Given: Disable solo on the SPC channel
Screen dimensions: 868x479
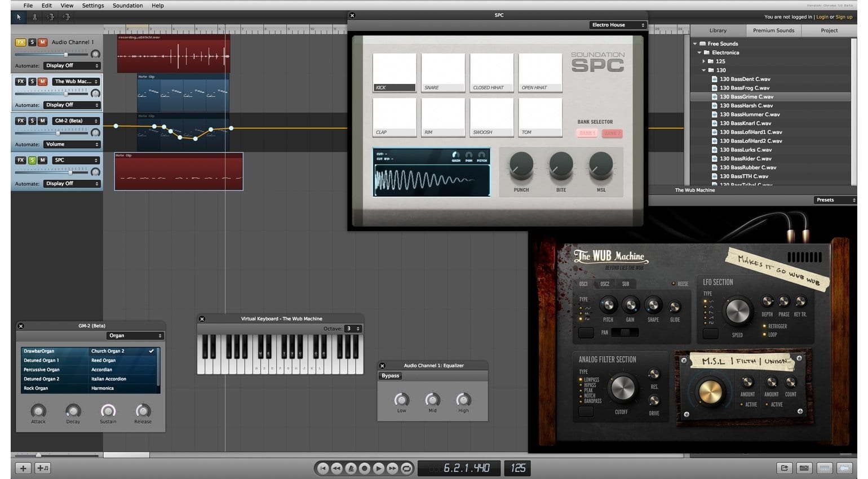Looking at the screenshot, I should [x=32, y=160].
